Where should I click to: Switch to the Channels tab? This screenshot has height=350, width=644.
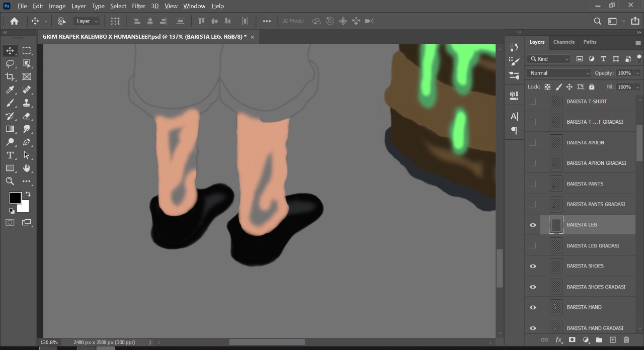[x=563, y=42]
